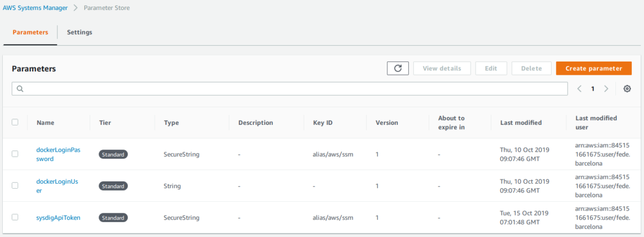644x237 pixels.
Task: Click Standard tier badge for dockerLoginPassword
Action: pos(113,155)
